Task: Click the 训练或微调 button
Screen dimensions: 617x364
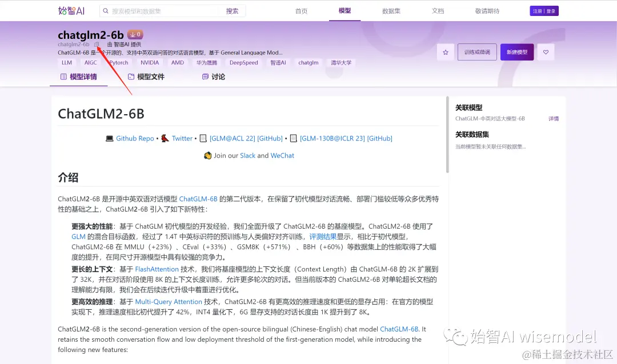Action: pyautogui.click(x=479, y=51)
